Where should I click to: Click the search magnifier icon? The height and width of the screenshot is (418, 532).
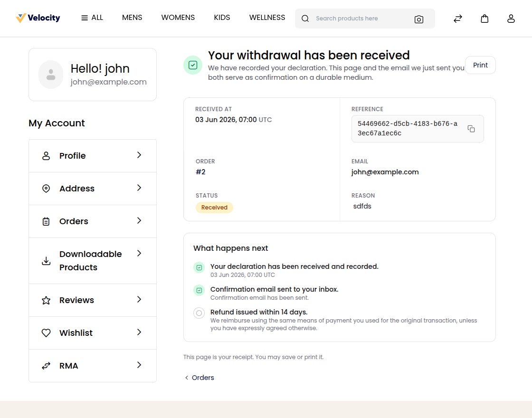305,19
